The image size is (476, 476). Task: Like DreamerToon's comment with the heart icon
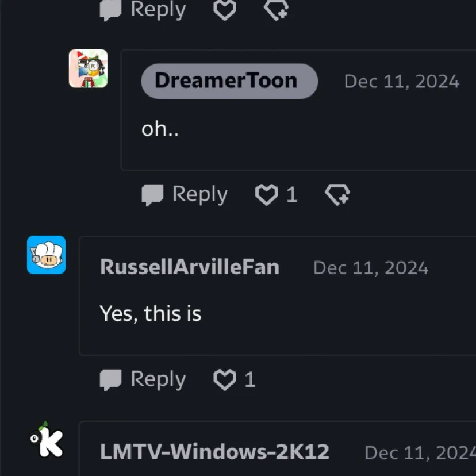(267, 194)
